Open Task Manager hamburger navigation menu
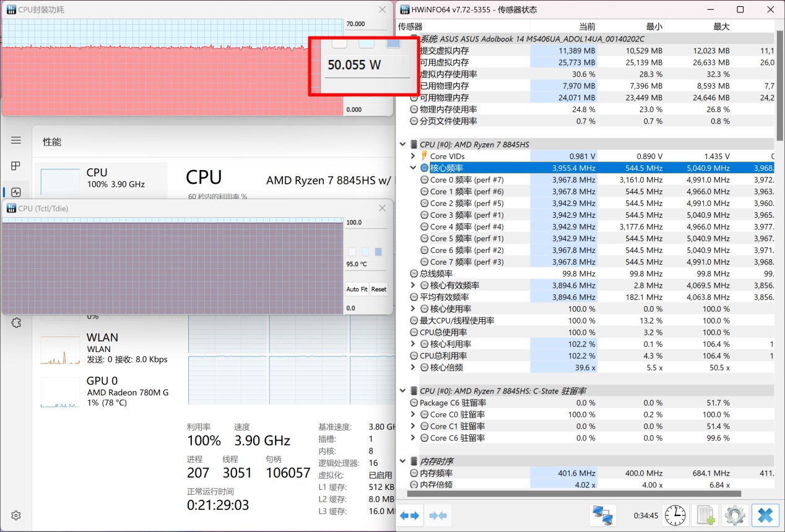This screenshot has height=532, width=785. 16,141
